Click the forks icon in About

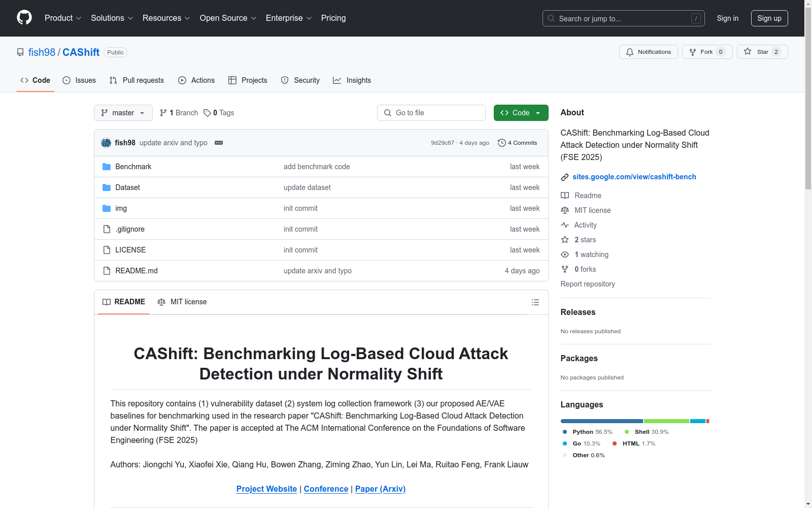(565, 269)
